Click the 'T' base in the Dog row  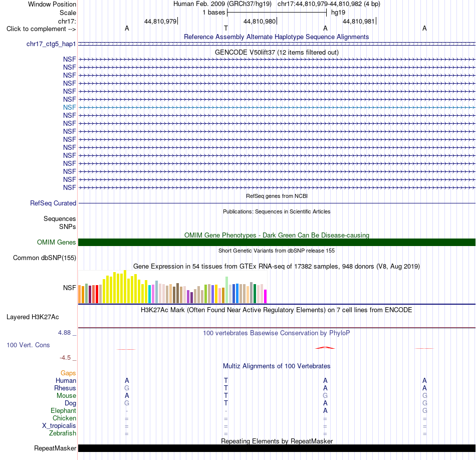coord(226,403)
